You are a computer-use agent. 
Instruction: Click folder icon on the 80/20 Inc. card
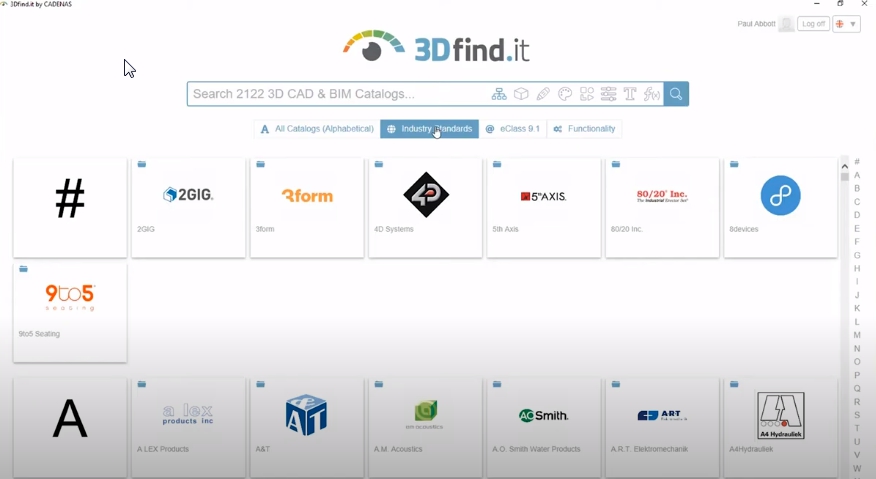(616, 164)
